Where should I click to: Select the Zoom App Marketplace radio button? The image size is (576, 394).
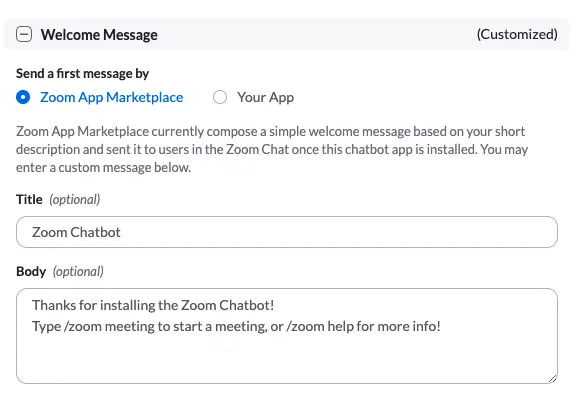pyautogui.click(x=23, y=97)
